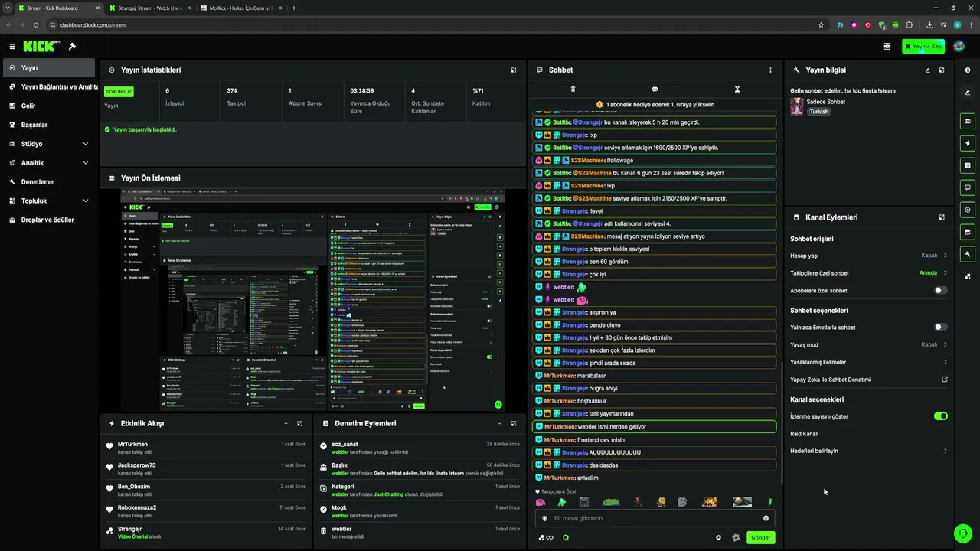Bookmark this page with the star icon
980x551 pixels.
(821, 24)
